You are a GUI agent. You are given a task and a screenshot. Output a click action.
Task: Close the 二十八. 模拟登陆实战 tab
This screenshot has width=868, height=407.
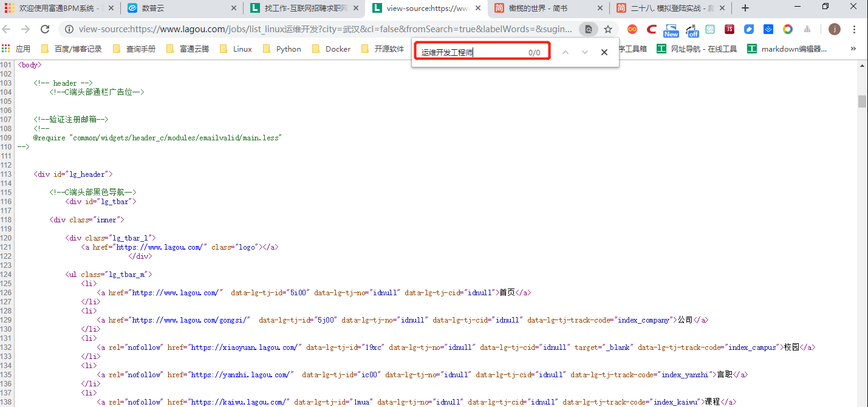click(x=723, y=8)
